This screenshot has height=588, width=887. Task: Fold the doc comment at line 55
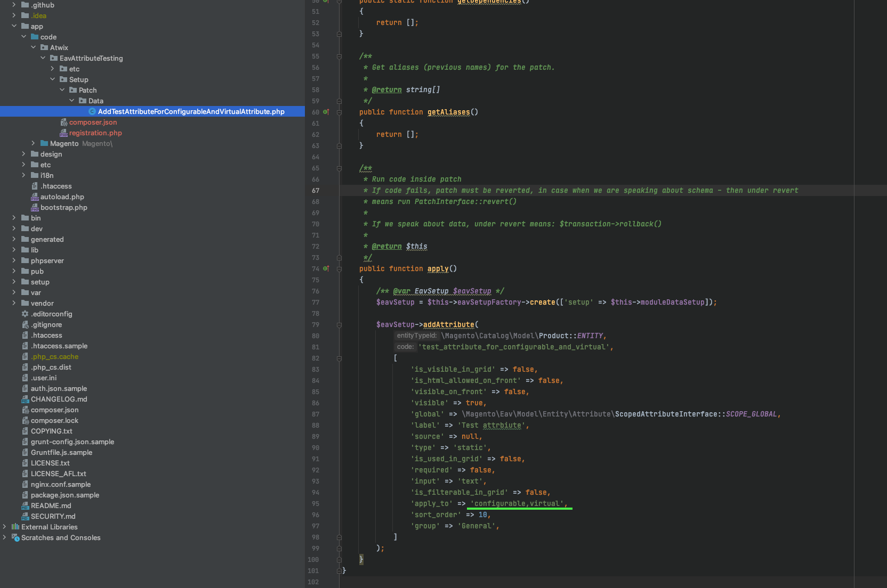pyautogui.click(x=339, y=56)
